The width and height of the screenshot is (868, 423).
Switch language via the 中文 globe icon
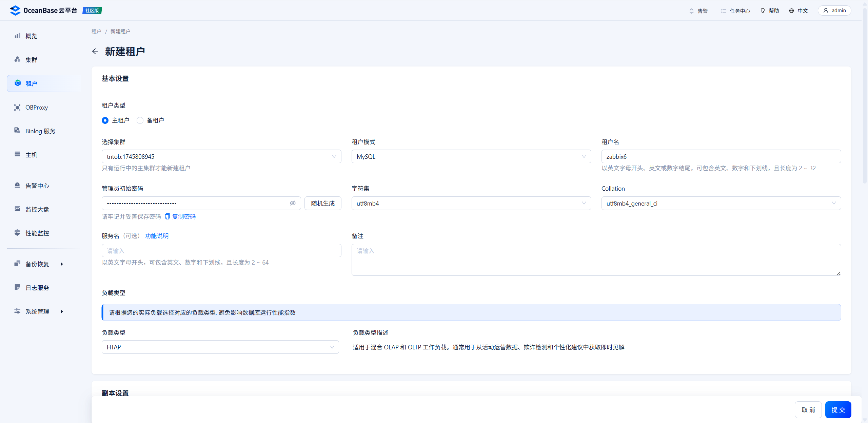point(791,11)
